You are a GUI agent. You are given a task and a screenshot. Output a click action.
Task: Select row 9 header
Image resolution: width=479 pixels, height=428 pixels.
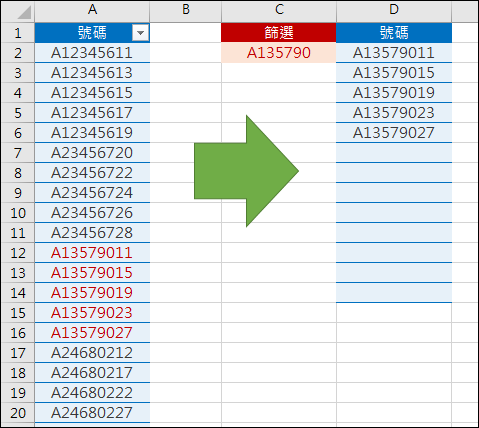[18, 193]
